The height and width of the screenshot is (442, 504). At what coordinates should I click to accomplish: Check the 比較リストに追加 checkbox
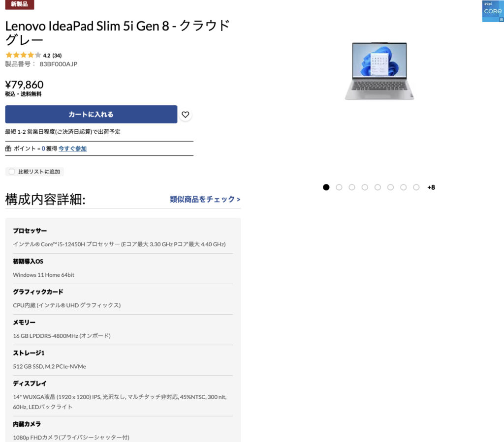tap(12, 172)
